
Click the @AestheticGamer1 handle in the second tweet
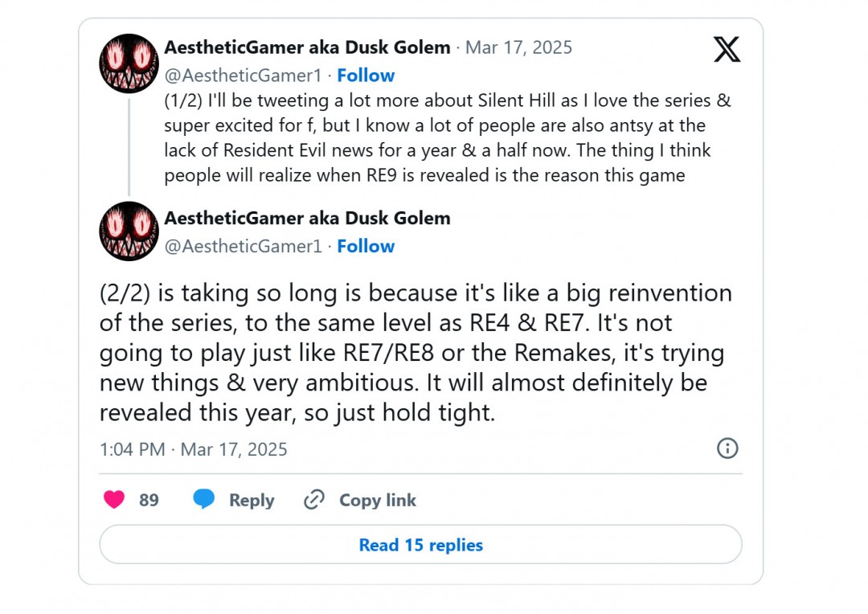coord(243,246)
